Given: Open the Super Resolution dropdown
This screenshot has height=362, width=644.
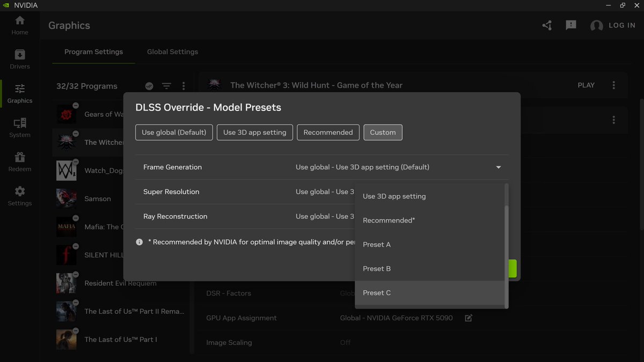Looking at the screenshot, I should [x=324, y=192].
